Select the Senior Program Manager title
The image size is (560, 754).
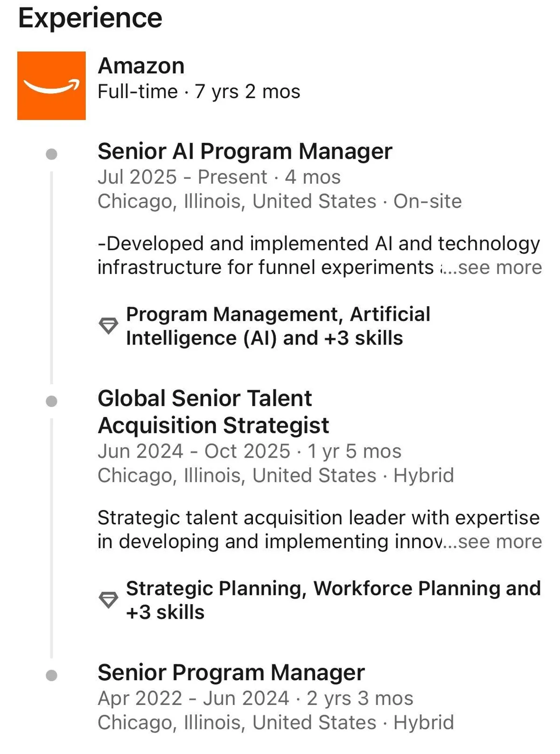pyautogui.click(x=231, y=673)
